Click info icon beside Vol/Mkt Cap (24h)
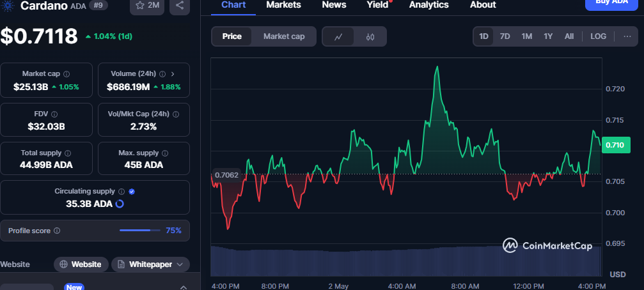The image size is (644, 290). [x=177, y=114]
